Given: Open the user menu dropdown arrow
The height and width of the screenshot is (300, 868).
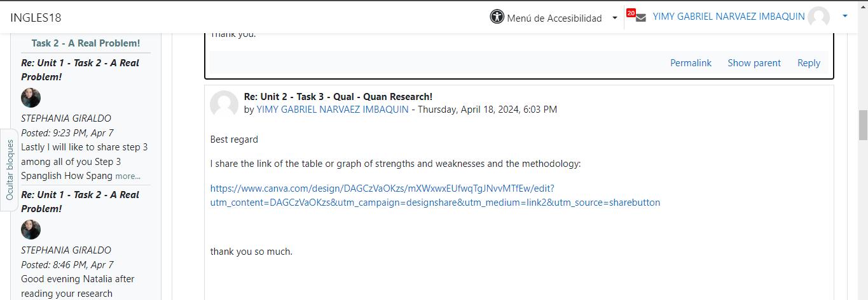Looking at the screenshot, I should 845,17.
